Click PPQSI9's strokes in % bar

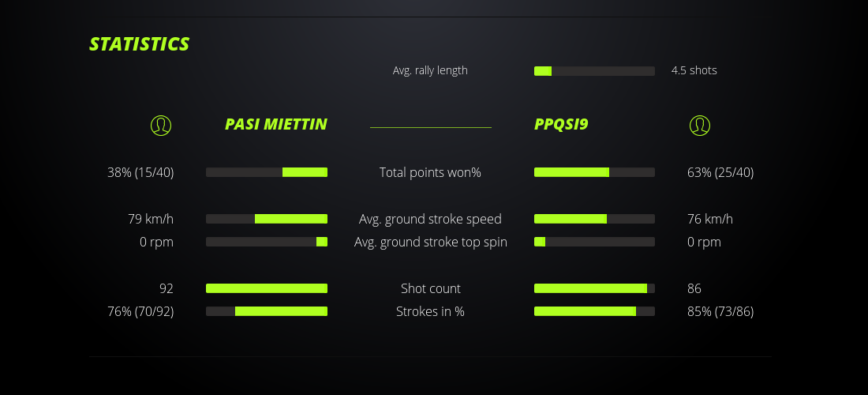tap(594, 311)
